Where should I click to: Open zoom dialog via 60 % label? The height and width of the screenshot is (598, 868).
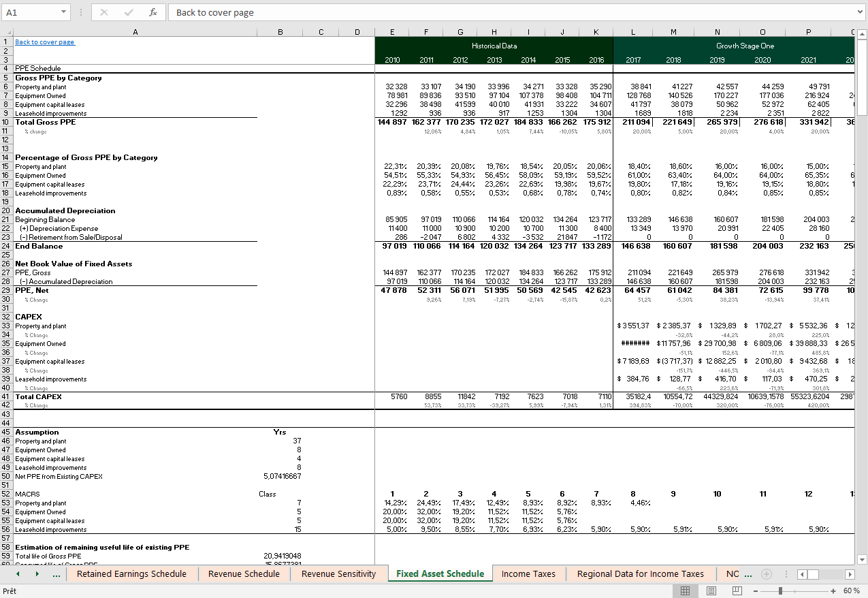pos(851,591)
